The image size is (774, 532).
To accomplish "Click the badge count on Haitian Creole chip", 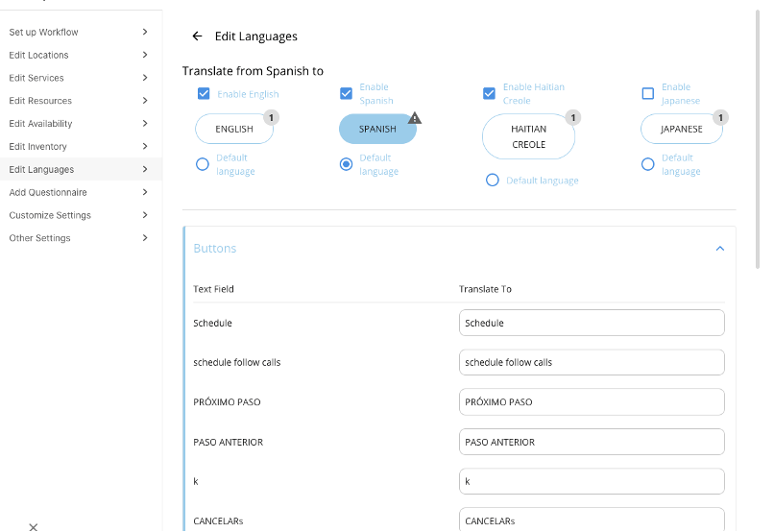I will (573, 117).
